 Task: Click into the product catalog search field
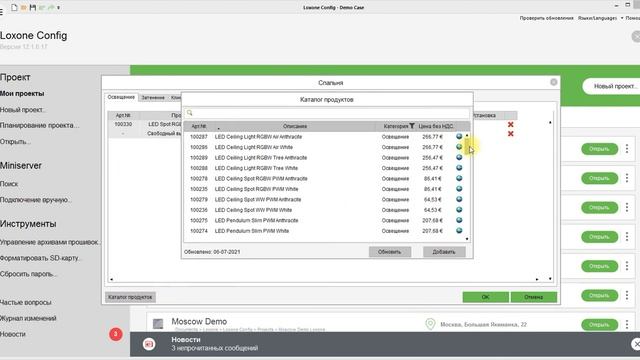point(327,113)
